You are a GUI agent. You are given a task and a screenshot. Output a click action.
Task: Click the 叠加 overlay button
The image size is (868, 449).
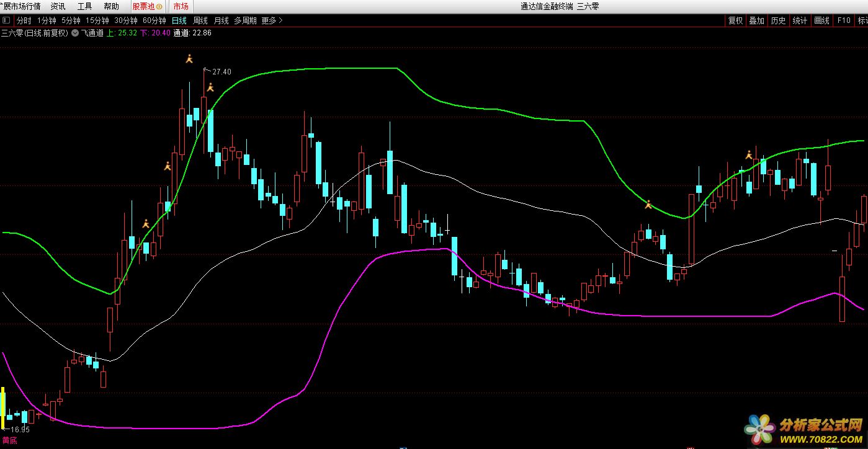[757, 20]
